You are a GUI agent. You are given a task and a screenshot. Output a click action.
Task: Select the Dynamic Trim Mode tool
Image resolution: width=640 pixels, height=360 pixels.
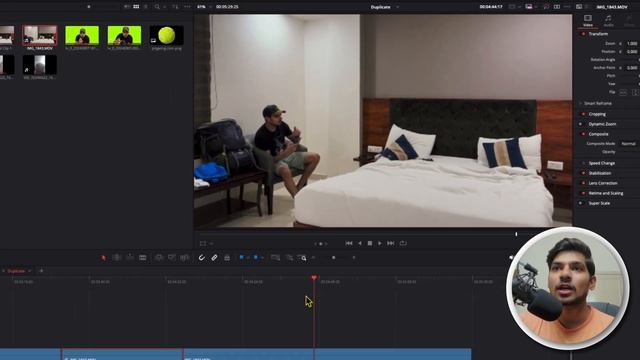click(x=130, y=258)
